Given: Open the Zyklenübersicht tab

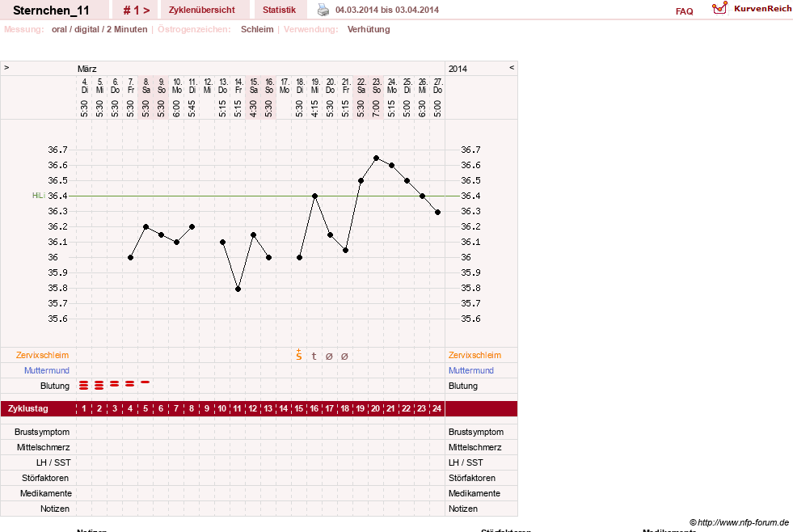Looking at the screenshot, I should click(x=202, y=10).
